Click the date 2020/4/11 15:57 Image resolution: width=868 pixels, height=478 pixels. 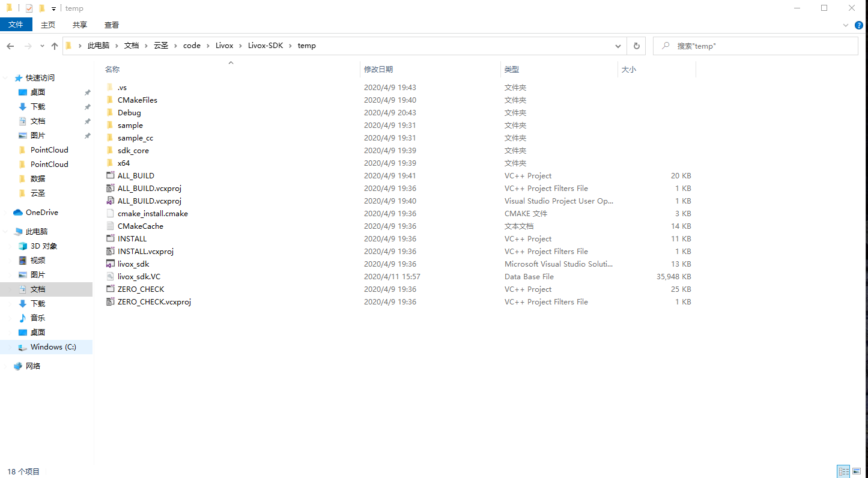[392, 277]
